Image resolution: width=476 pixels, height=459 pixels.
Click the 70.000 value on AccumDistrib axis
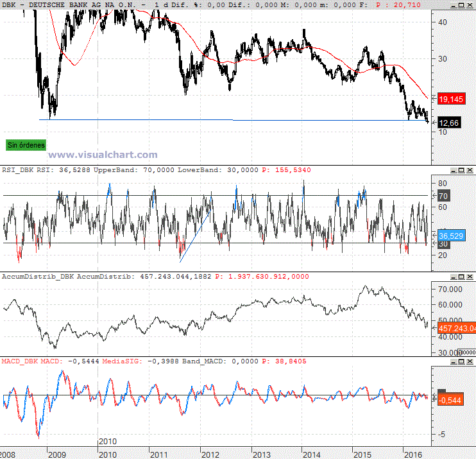click(x=450, y=289)
